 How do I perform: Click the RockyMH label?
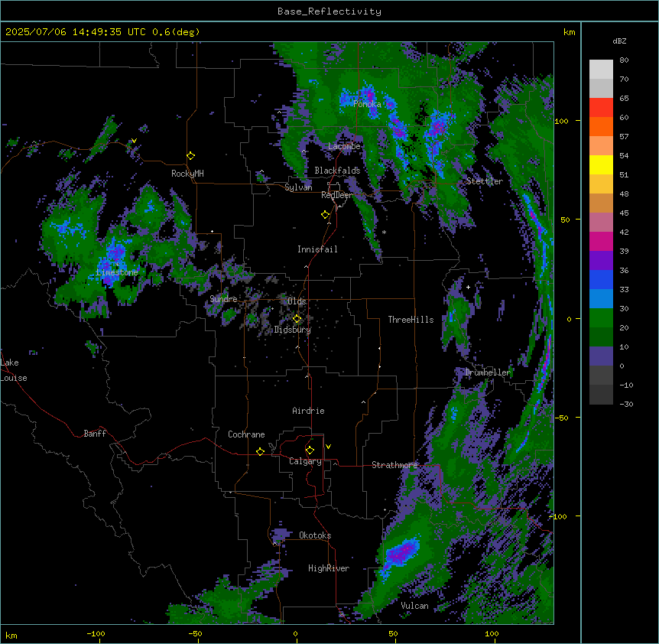point(187,174)
